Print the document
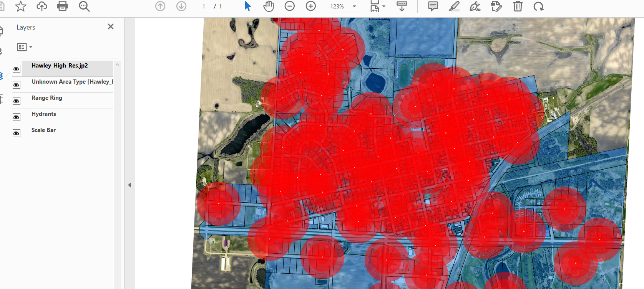This screenshot has height=289, width=644. (x=63, y=6)
